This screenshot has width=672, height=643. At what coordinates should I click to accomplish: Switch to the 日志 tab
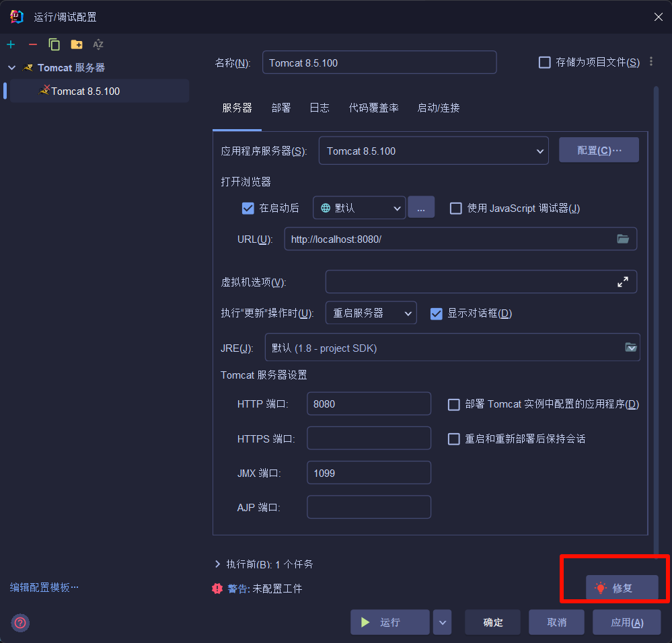click(320, 108)
